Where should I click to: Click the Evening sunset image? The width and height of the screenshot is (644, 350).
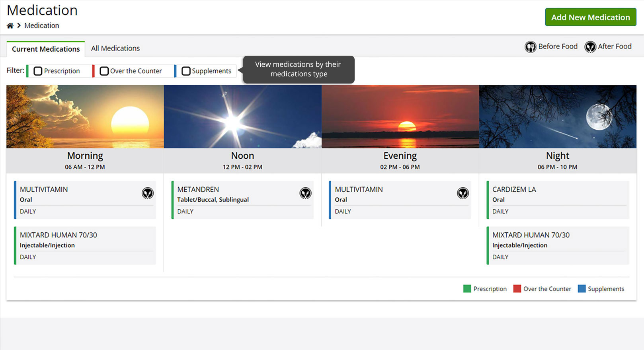400,117
